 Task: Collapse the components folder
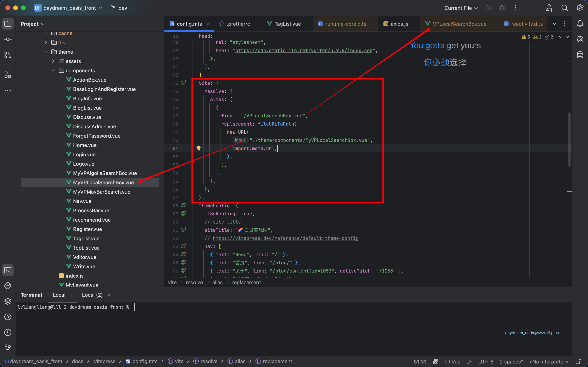coord(53,70)
